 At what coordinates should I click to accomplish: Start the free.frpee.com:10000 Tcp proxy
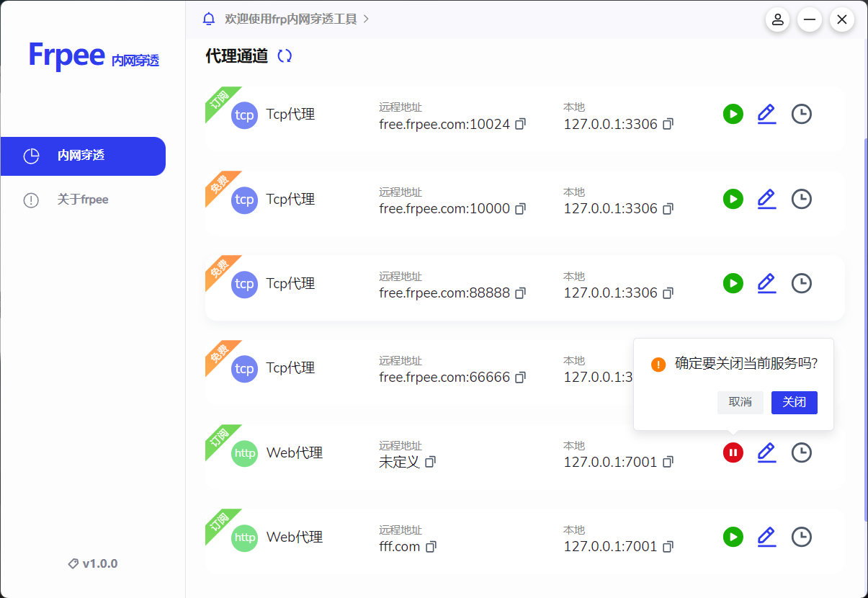733,199
